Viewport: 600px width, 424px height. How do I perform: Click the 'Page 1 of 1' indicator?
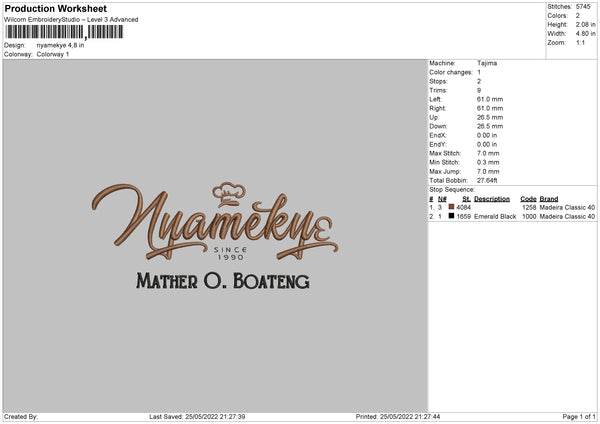pos(579,417)
